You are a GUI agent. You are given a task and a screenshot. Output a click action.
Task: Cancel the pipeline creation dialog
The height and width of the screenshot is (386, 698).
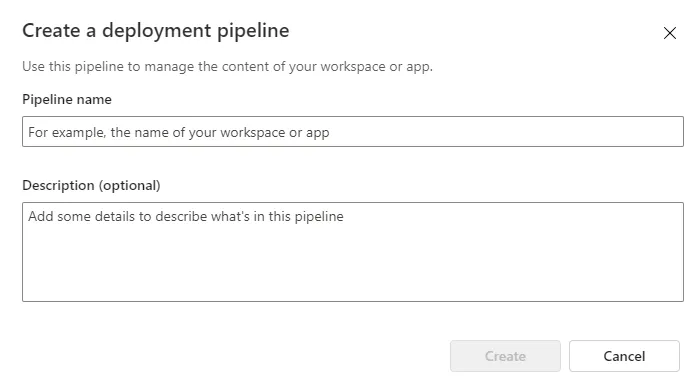[x=624, y=356]
